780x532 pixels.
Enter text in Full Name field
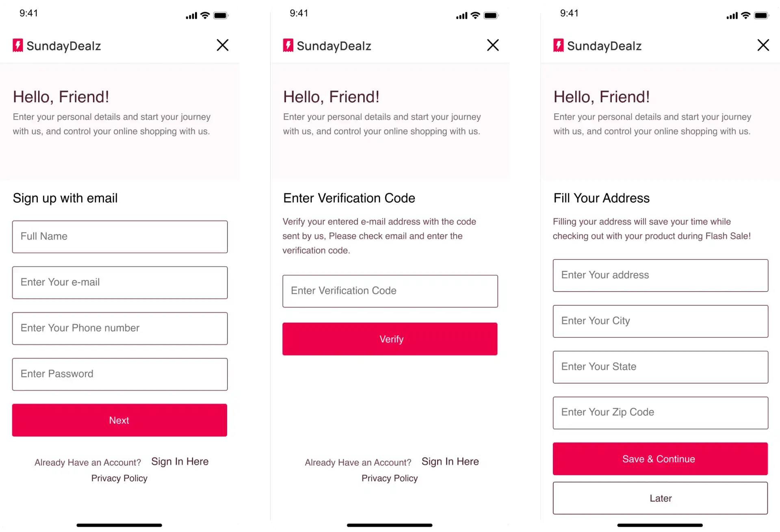coord(119,236)
